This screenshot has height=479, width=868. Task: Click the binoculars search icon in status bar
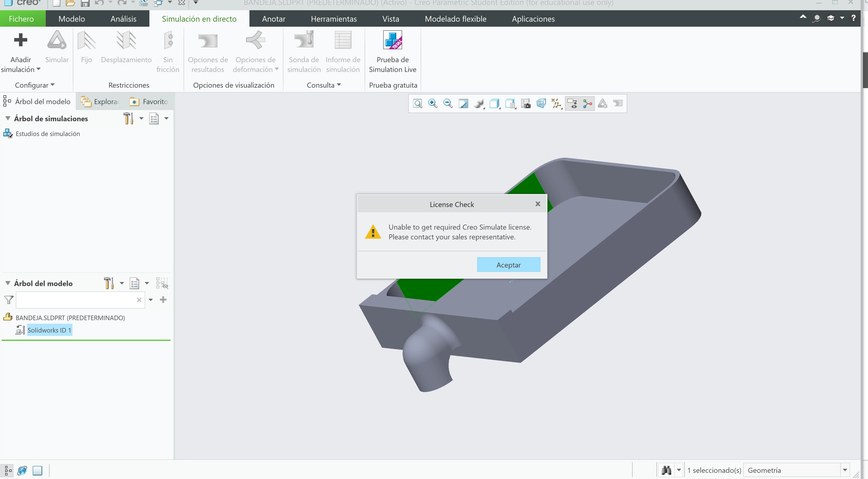click(666, 470)
